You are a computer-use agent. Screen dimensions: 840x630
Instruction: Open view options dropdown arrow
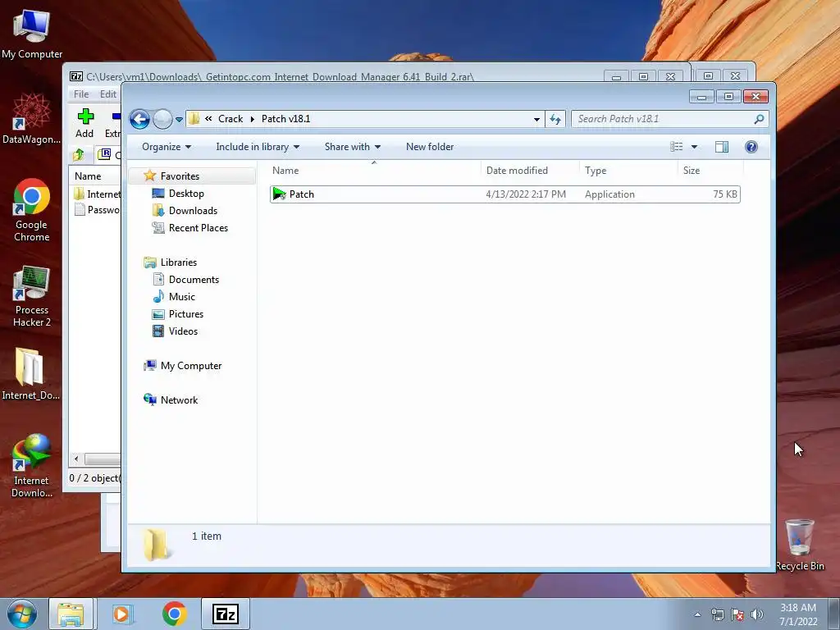(694, 147)
